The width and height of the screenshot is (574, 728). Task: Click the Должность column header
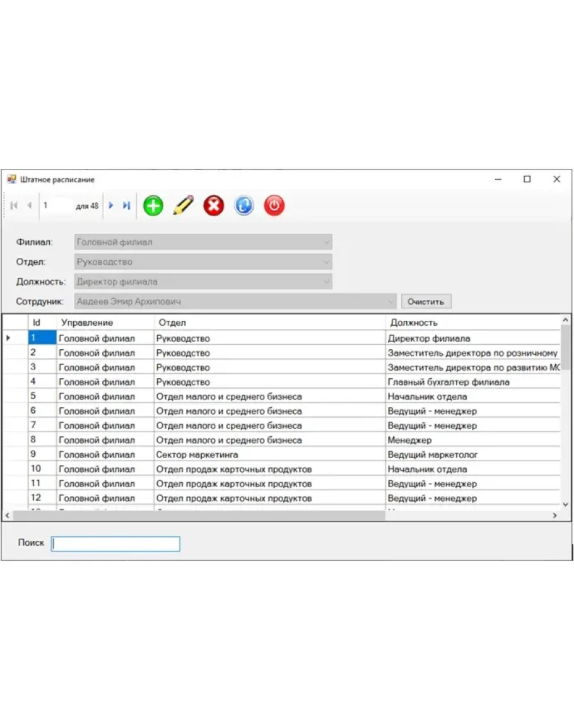point(473,323)
